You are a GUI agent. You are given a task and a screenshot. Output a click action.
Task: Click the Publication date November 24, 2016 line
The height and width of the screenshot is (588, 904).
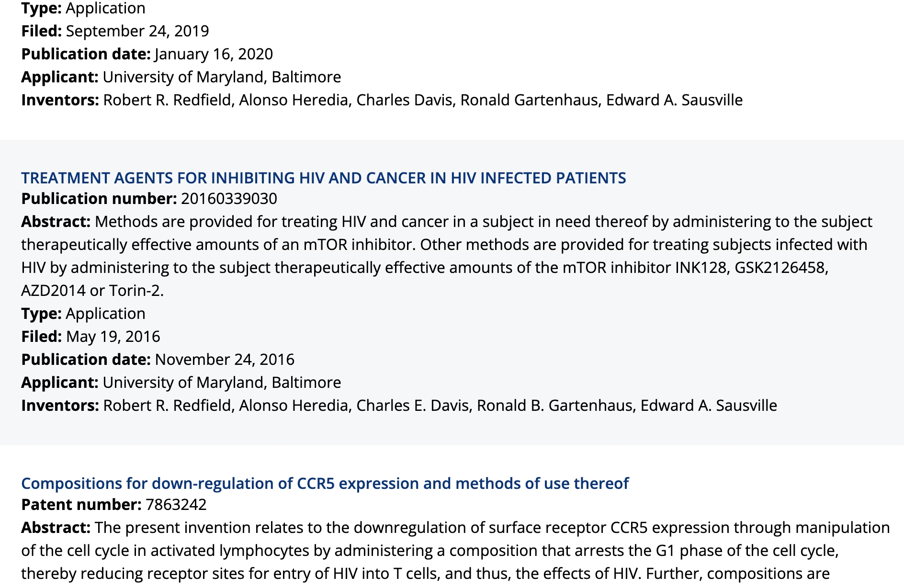coord(158,359)
